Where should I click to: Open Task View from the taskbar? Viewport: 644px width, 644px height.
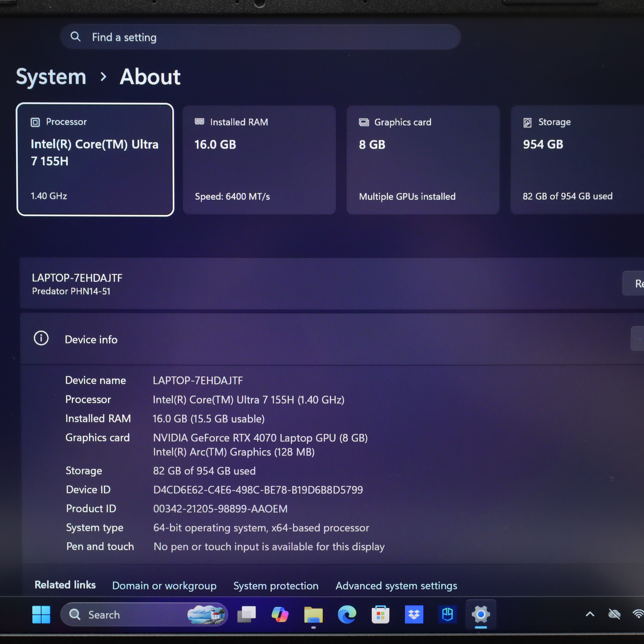(246, 615)
